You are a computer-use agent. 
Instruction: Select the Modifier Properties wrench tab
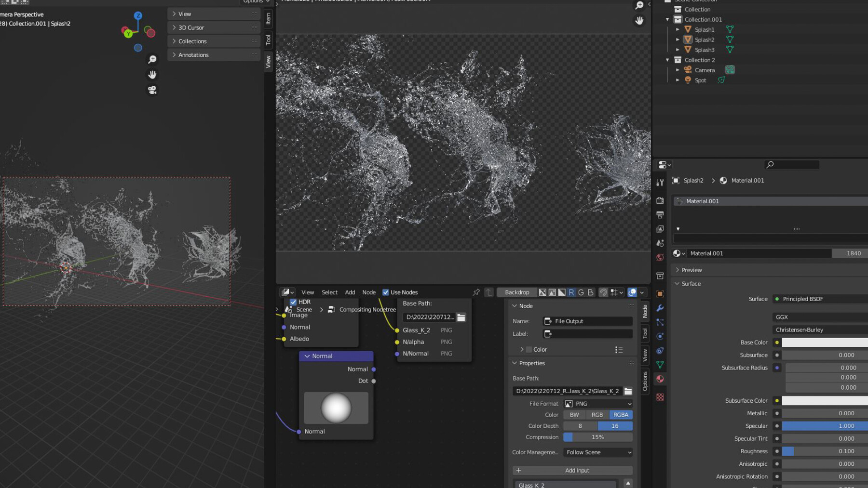click(x=661, y=307)
